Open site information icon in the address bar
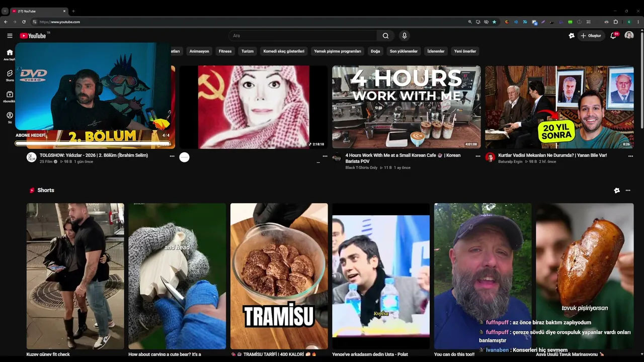Image resolution: width=644 pixels, height=362 pixels. 34,22
